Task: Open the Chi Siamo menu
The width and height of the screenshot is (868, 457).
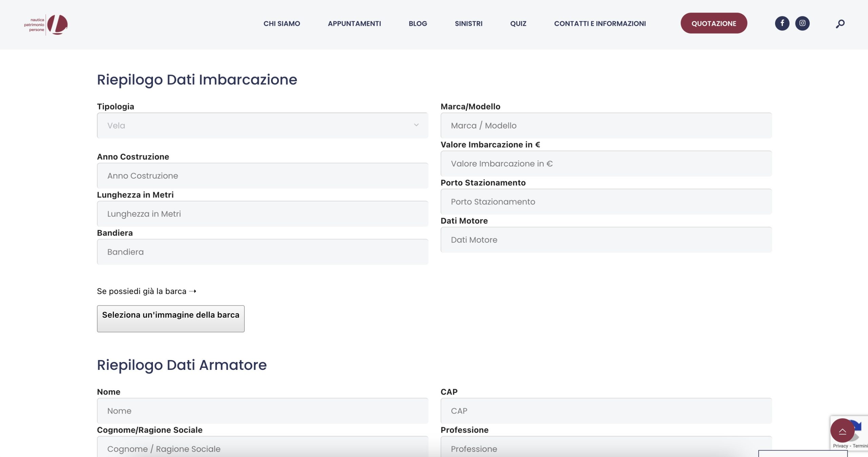Action: (x=281, y=24)
